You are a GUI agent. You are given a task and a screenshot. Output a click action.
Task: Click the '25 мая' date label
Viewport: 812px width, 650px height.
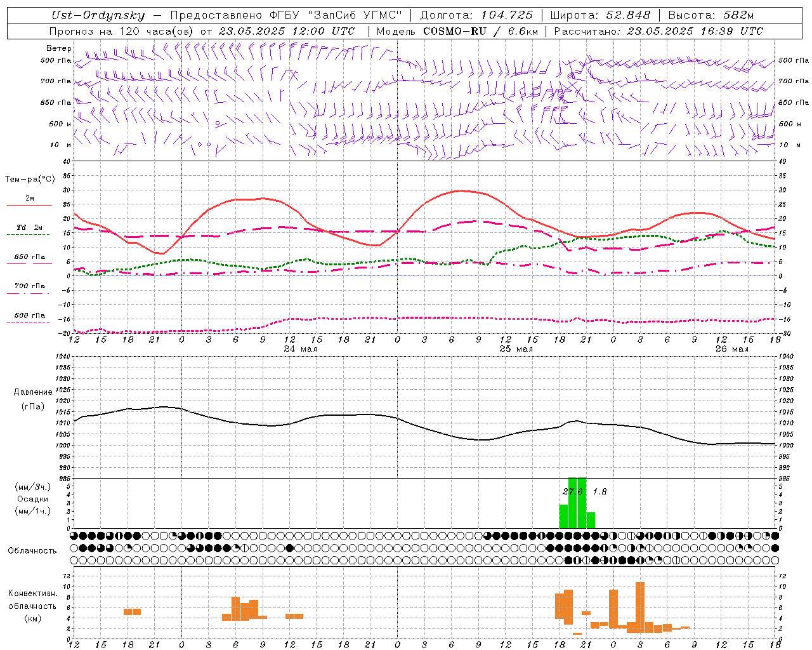[x=516, y=348]
